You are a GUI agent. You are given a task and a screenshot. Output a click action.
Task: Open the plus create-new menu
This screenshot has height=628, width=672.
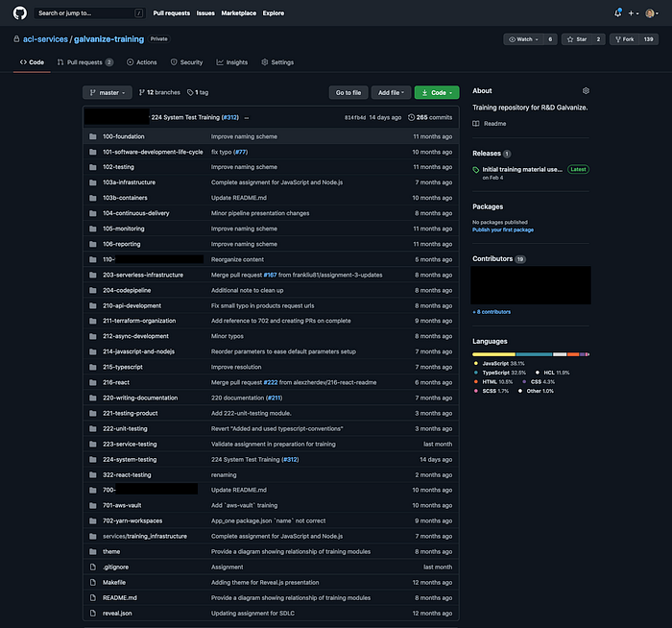(633, 13)
